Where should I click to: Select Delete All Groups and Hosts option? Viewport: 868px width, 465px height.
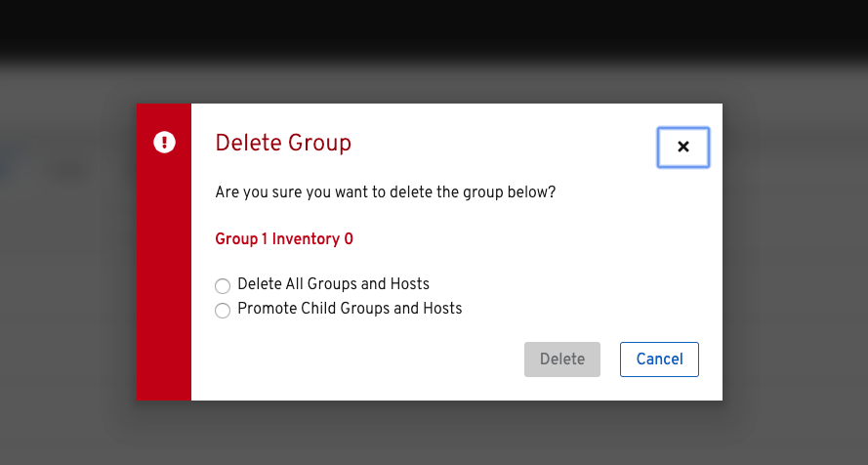pyautogui.click(x=223, y=285)
